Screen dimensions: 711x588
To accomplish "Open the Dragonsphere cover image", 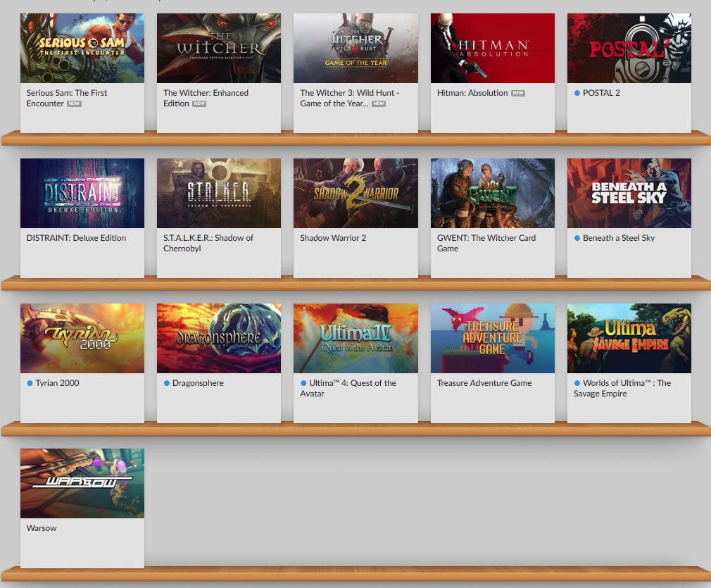I will (219, 339).
